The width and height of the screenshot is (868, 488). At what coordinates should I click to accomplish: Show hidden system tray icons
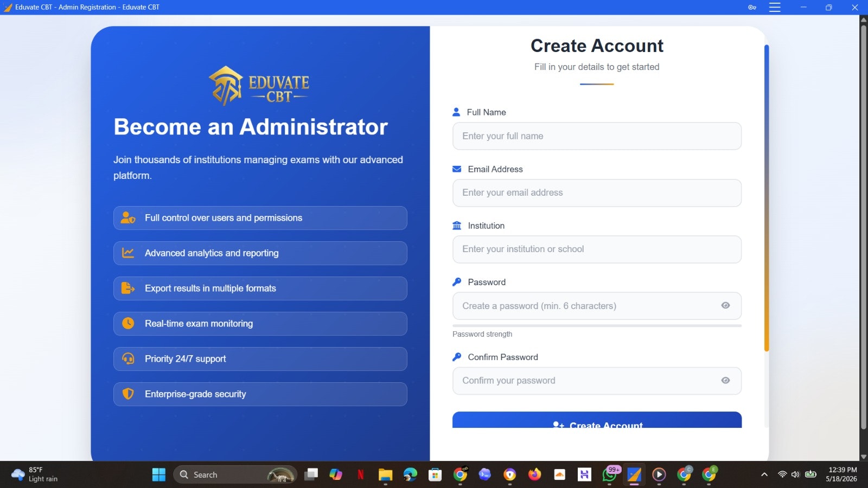[764, 474]
